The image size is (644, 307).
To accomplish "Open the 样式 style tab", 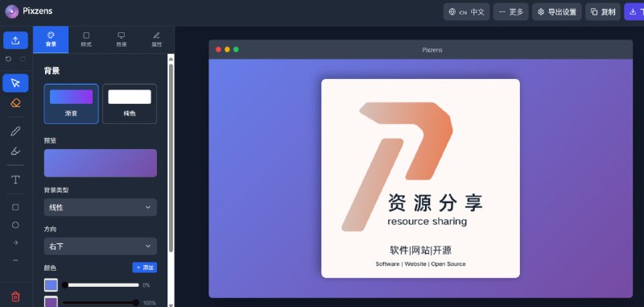I will [x=86, y=39].
